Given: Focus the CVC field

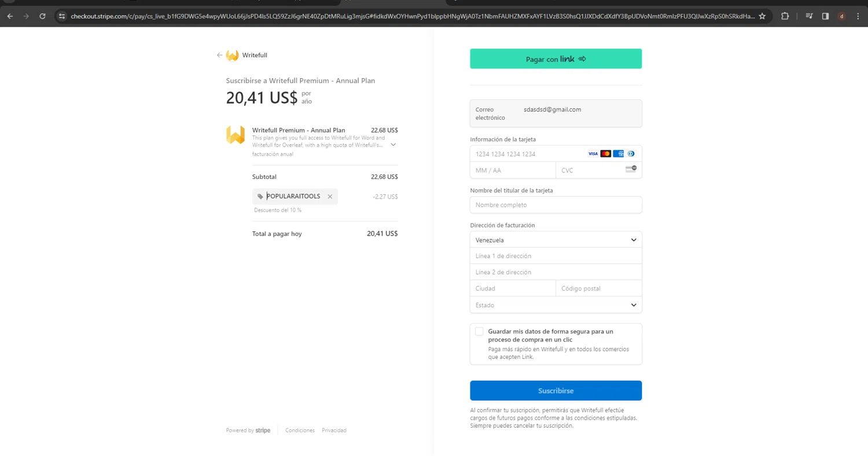Looking at the screenshot, I should tap(598, 170).
